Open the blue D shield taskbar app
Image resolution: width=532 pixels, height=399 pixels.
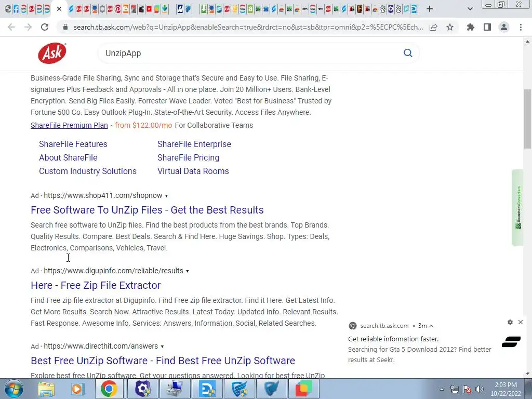click(x=207, y=389)
